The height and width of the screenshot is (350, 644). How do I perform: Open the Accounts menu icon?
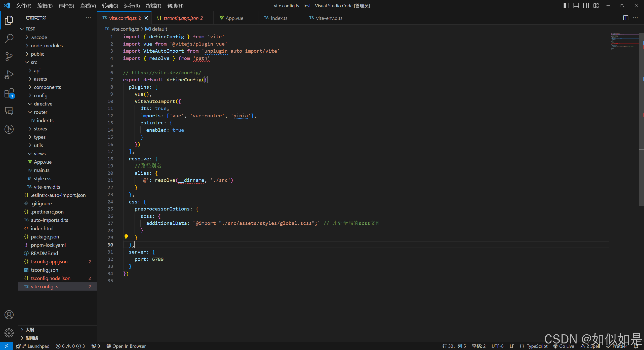9,315
